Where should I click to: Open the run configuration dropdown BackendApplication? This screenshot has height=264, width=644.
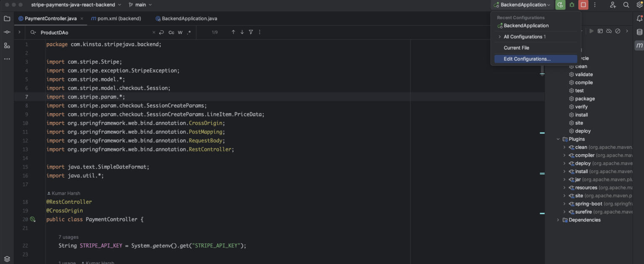pos(521,5)
